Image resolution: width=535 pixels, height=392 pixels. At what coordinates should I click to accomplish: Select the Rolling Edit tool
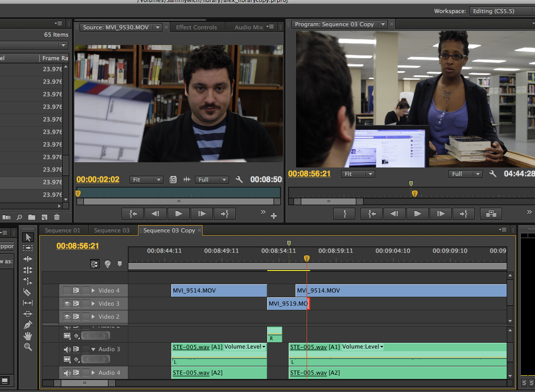click(x=28, y=270)
